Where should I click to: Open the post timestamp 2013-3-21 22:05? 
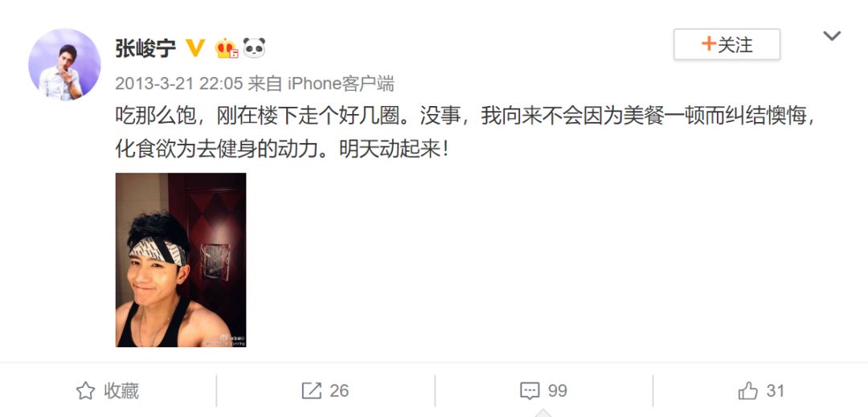[x=178, y=84]
